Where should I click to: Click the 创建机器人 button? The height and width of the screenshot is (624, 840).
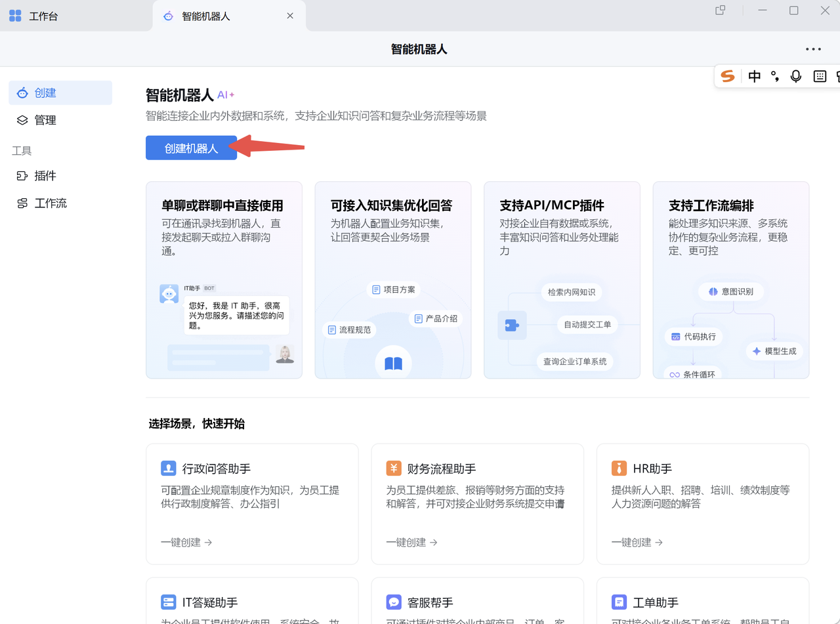(x=191, y=148)
